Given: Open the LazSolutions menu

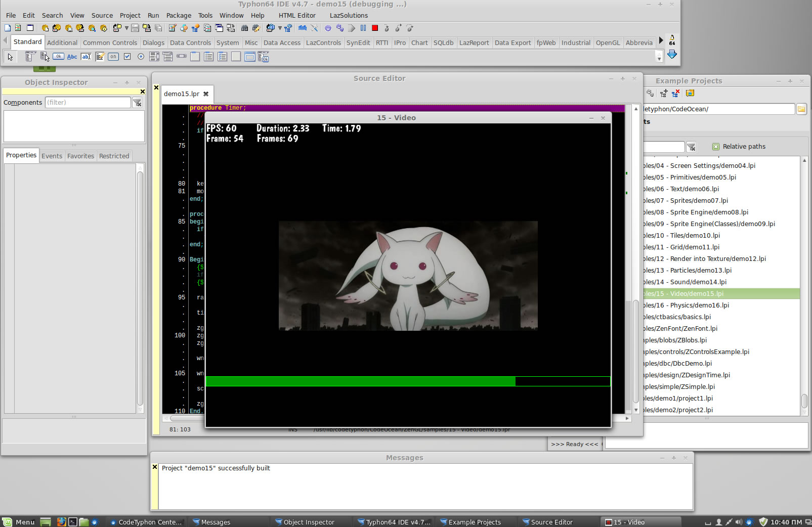Looking at the screenshot, I should coord(349,16).
